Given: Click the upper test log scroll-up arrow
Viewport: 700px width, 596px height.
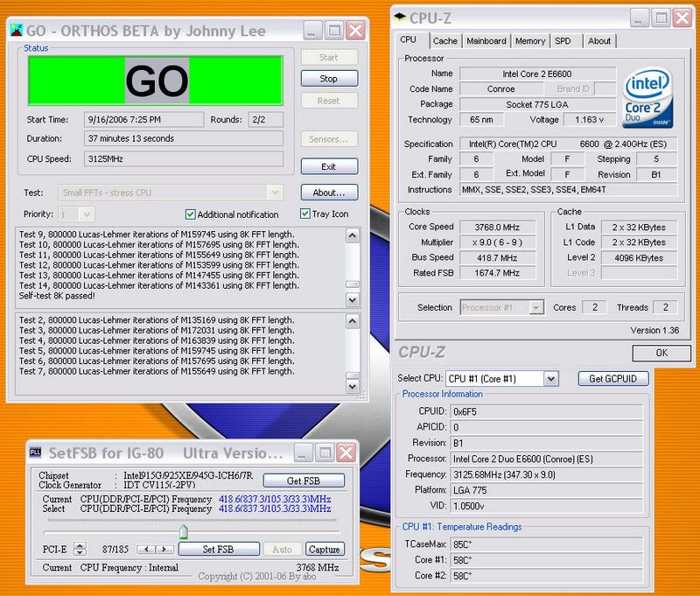Looking at the screenshot, I should 353,235.
